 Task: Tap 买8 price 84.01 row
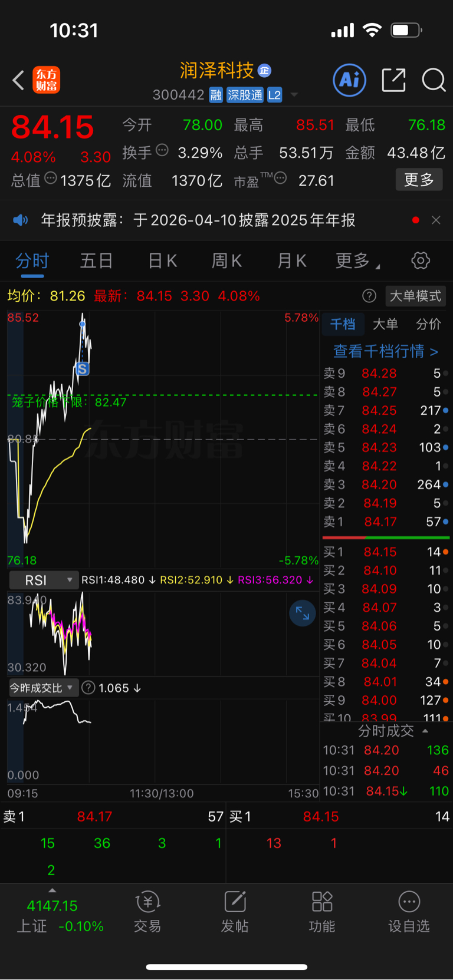(386, 682)
